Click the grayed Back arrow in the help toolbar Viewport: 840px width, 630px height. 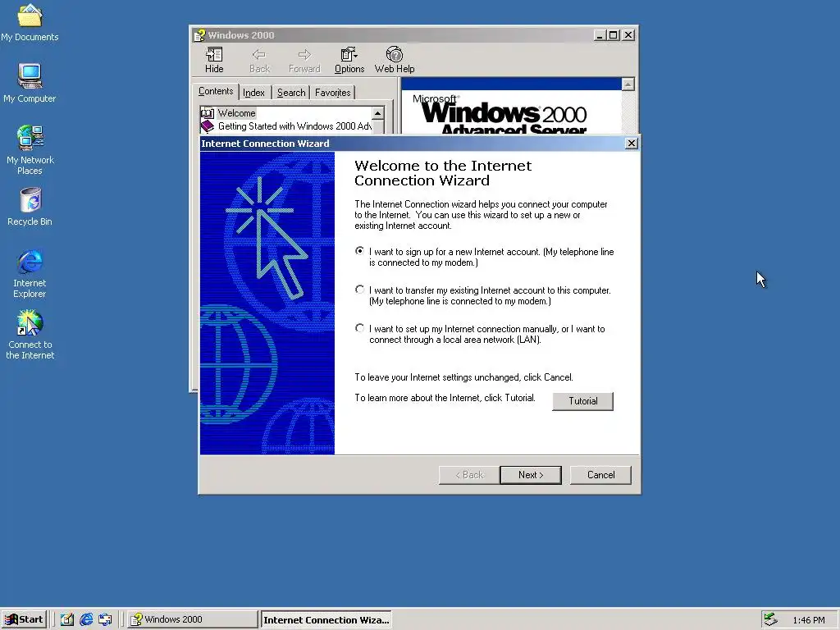pos(259,60)
